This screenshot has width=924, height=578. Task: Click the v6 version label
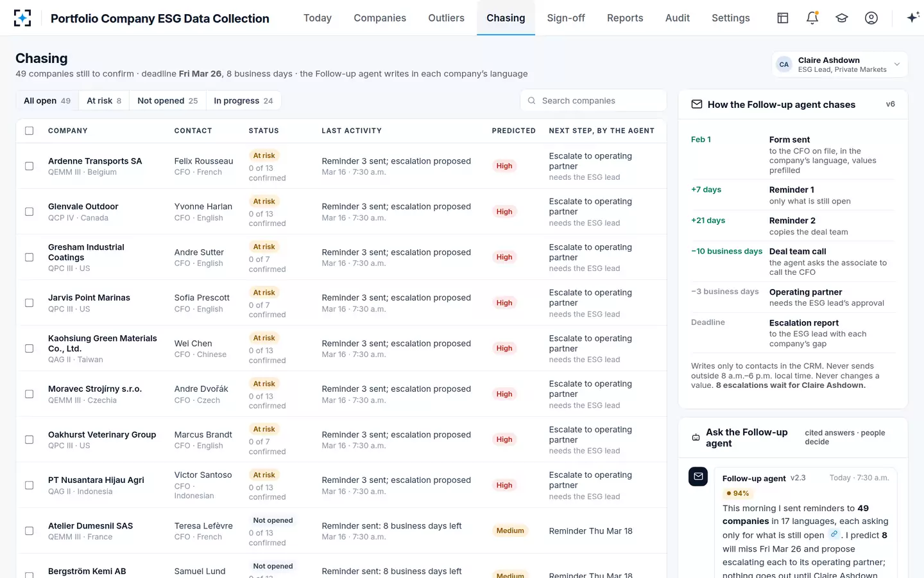pyautogui.click(x=890, y=104)
